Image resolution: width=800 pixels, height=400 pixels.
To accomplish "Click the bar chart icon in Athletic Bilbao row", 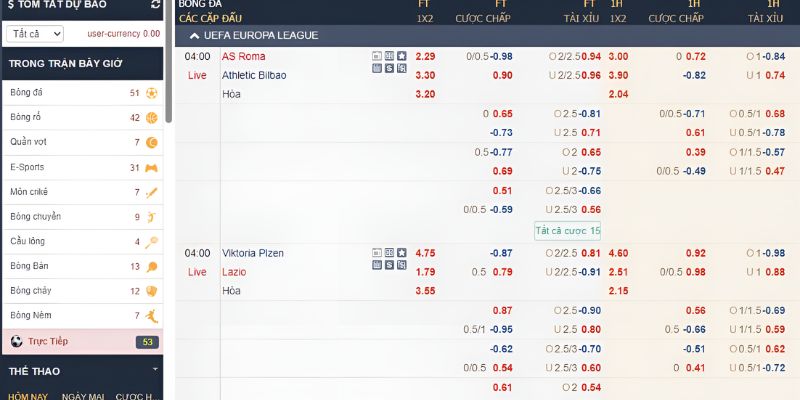I will pos(377,68).
